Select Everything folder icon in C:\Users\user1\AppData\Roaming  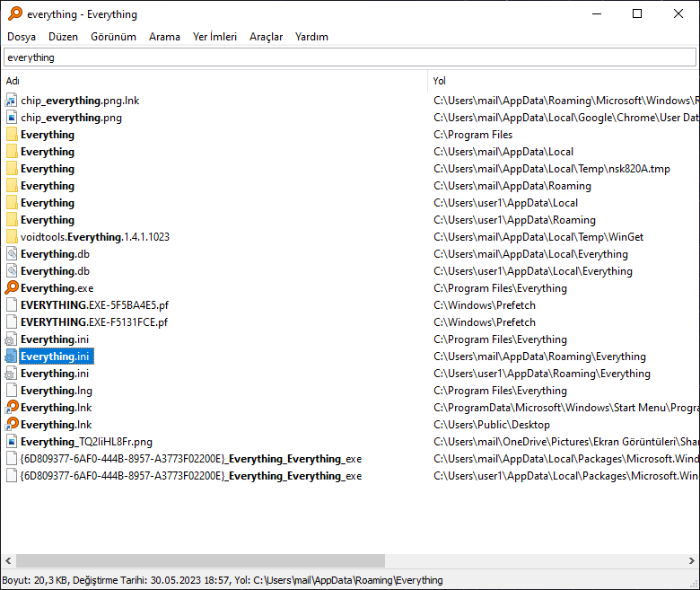pos(12,220)
